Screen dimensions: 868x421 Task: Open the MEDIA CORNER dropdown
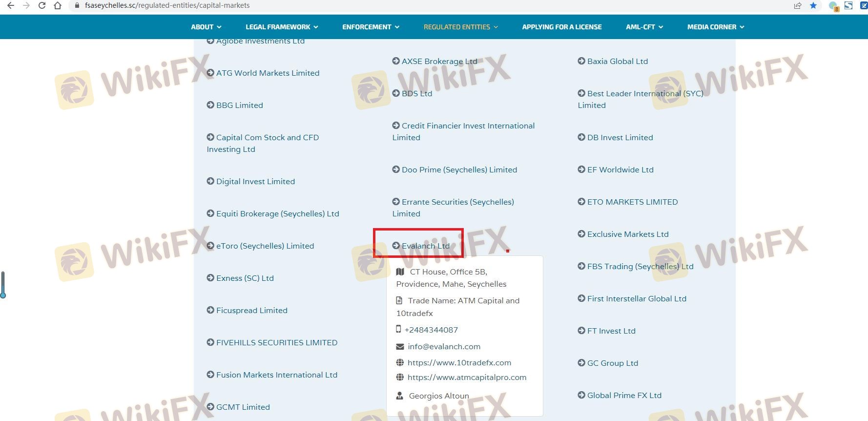point(715,27)
